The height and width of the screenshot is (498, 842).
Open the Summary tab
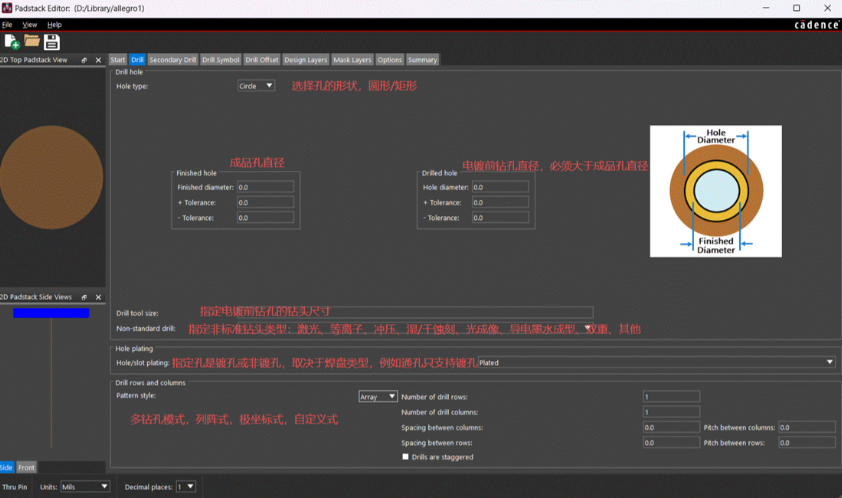click(x=423, y=60)
